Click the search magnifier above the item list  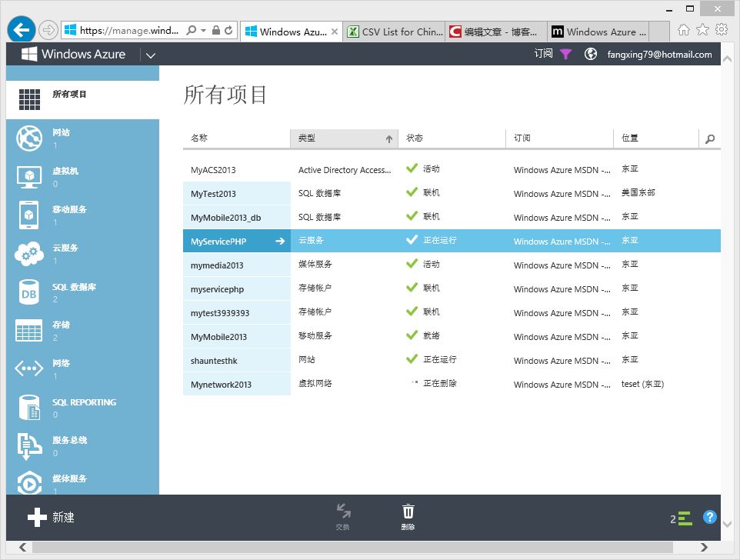pos(708,138)
